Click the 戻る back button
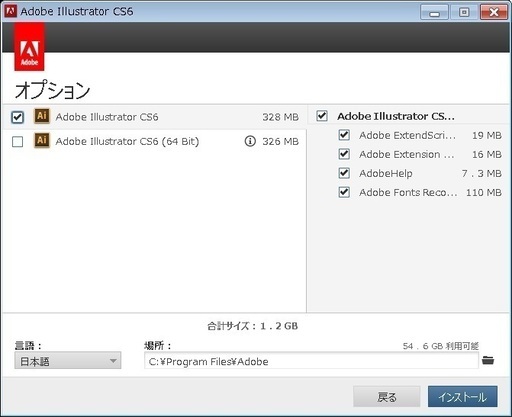The height and width of the screenshot is (417, 512). click(387, 397)
